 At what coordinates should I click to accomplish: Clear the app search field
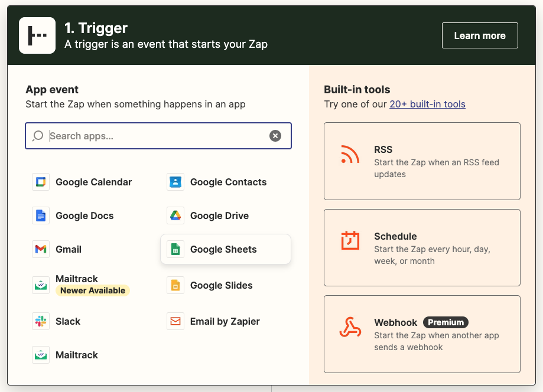tap(275, 136)
